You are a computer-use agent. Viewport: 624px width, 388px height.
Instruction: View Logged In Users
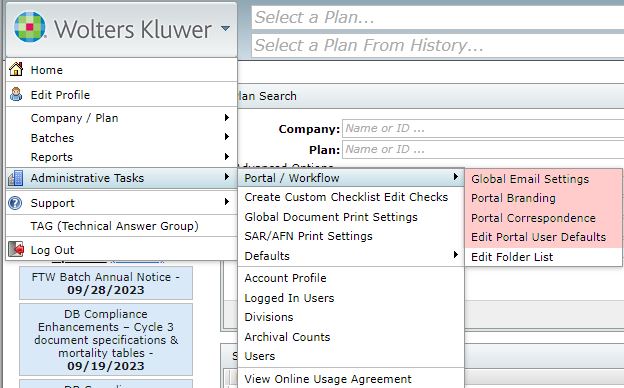point(351,298)
